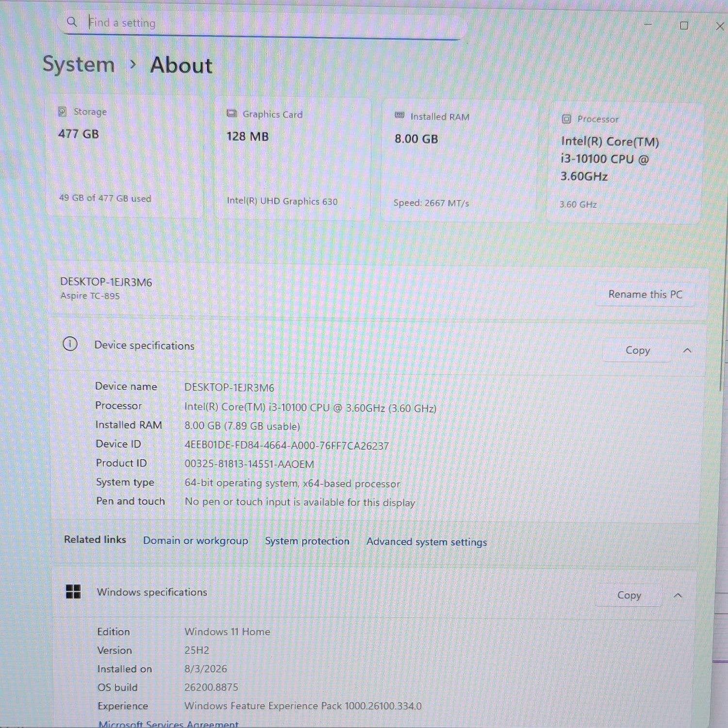
Task: Maximize the Settings window
Action: click(684, 26)
